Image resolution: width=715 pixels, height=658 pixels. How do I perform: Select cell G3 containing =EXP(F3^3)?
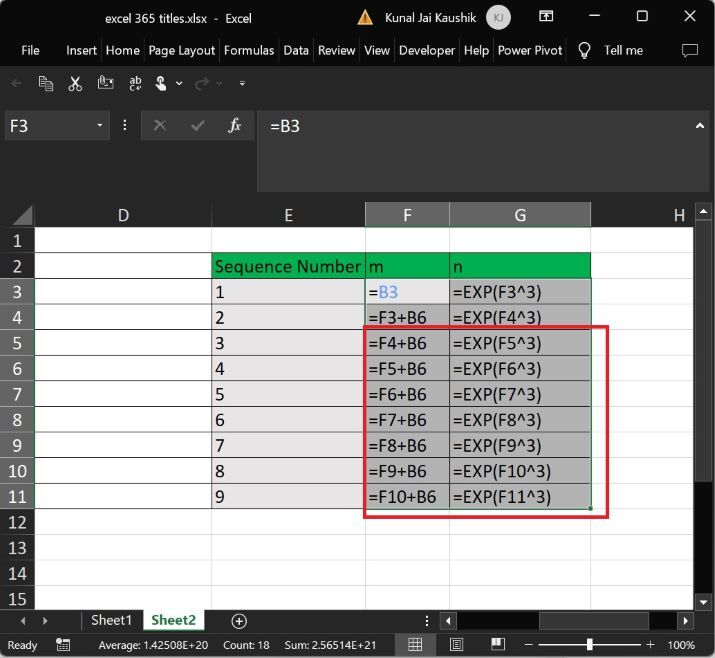(x=519, y=292)
